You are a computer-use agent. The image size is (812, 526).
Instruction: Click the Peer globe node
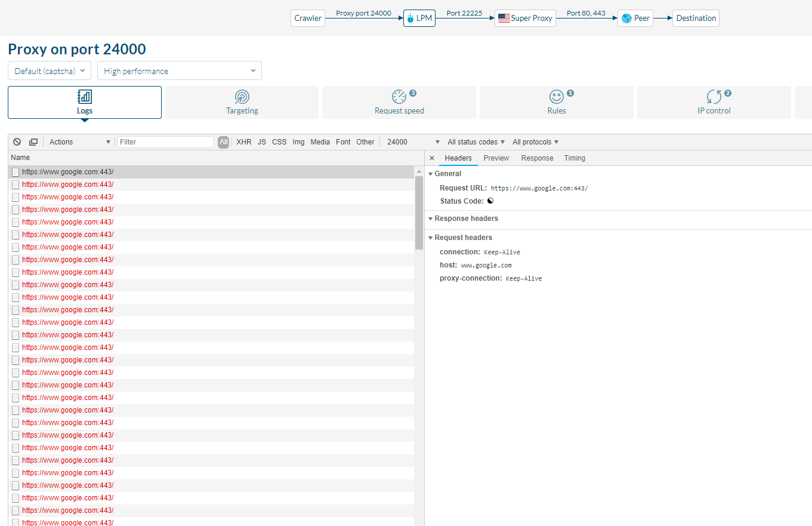pyautogui.click(x=635, y=19)
